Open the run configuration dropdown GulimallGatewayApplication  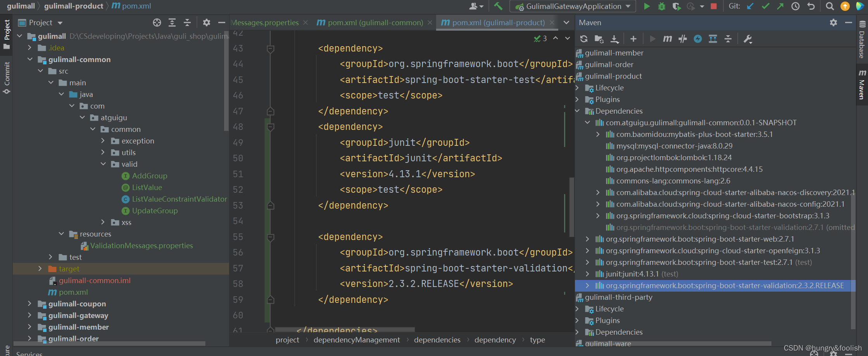[x=573, y=6]
